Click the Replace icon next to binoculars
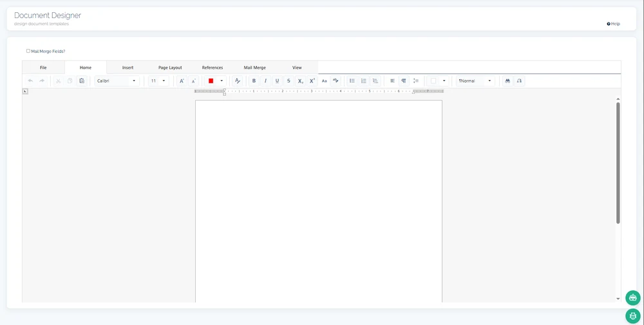The height and width of the screenshot is (325, 644). point(519,81)
